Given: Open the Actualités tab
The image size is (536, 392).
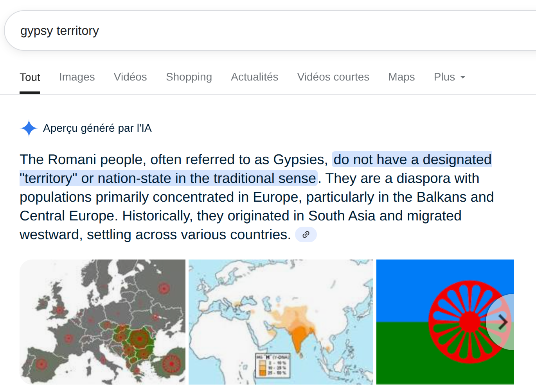Looking at the screenshot, I should (x=255, y=77).
